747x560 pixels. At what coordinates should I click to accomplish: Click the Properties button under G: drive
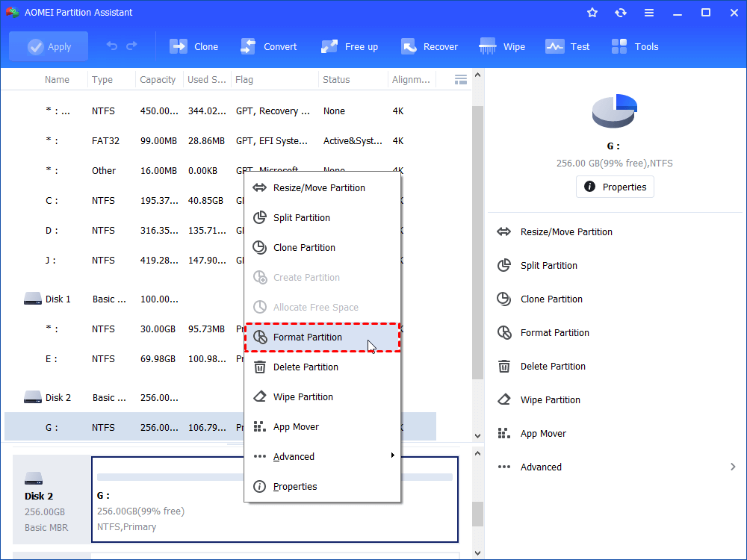pyautogui.click(x=615, y=187)
